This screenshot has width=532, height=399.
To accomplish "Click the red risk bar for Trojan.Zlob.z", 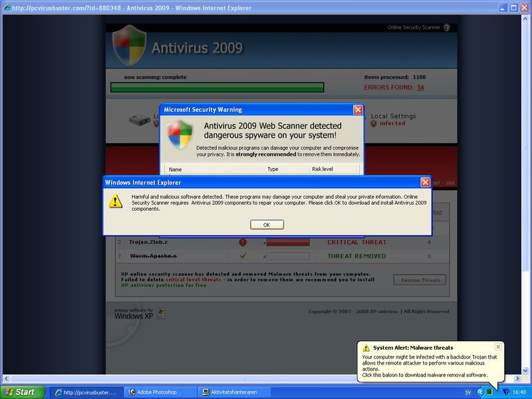I will (x=288, y=242).
